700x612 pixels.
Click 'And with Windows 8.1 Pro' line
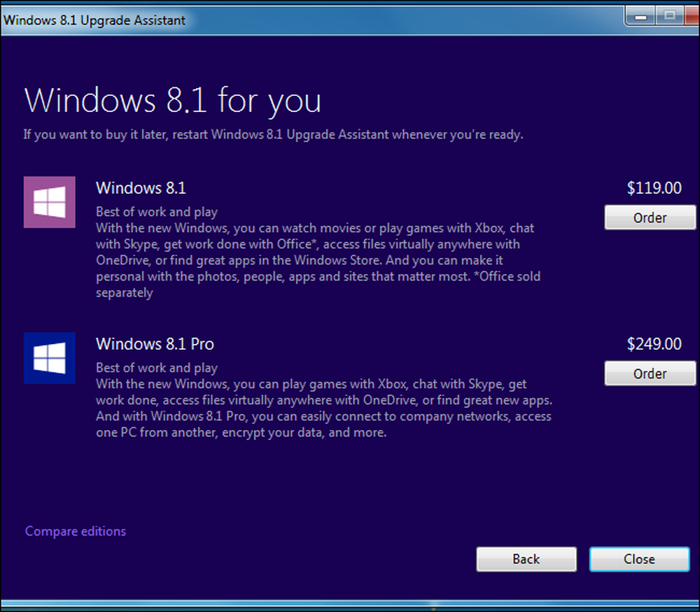coord(323,417)
